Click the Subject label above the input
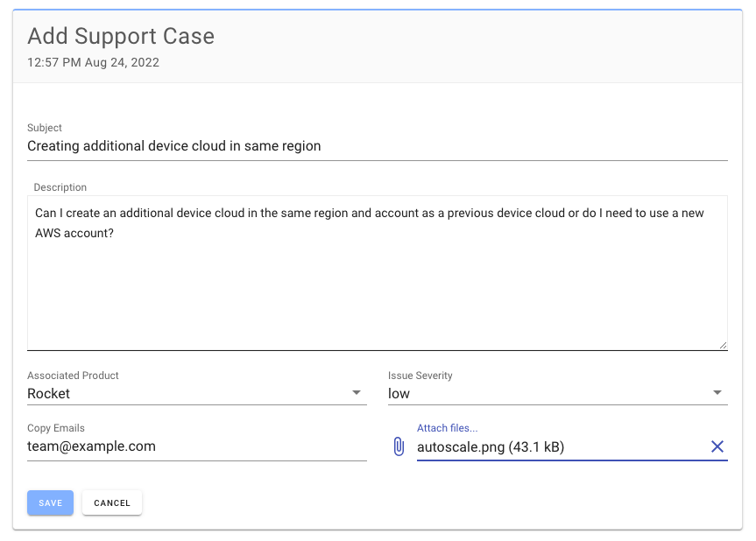The width and height of the screenshot is (756, 541). pos(45,128)
